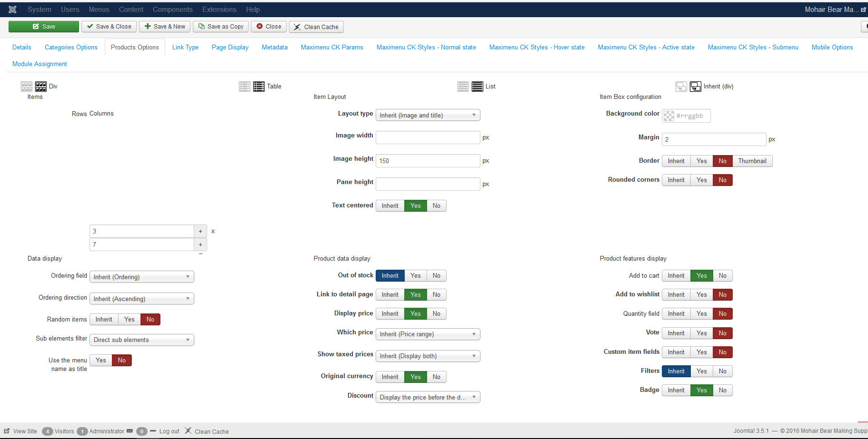Open the Module Assignment tab
The width and height of the screenshot is (868, 439).
point(40,64)
